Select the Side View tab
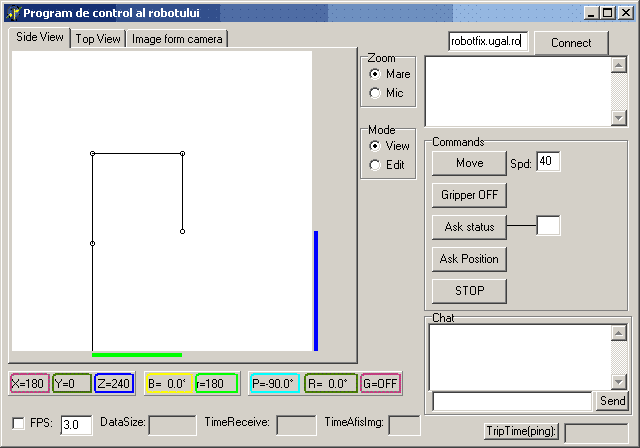Screen dimensions: 640x448 (40, 37)
